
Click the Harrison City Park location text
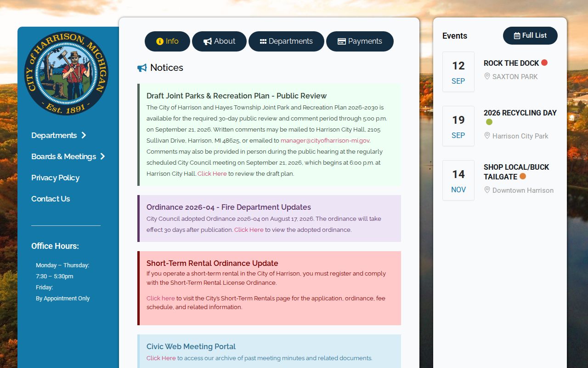(520, 136)
